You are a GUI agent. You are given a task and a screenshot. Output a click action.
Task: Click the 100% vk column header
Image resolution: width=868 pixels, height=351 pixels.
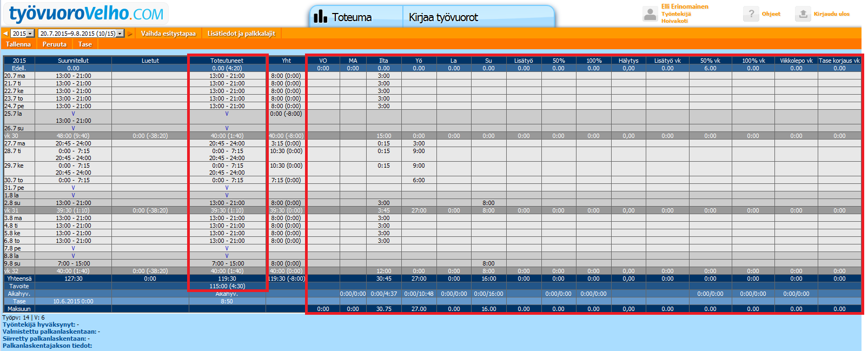tap(753, 61)
